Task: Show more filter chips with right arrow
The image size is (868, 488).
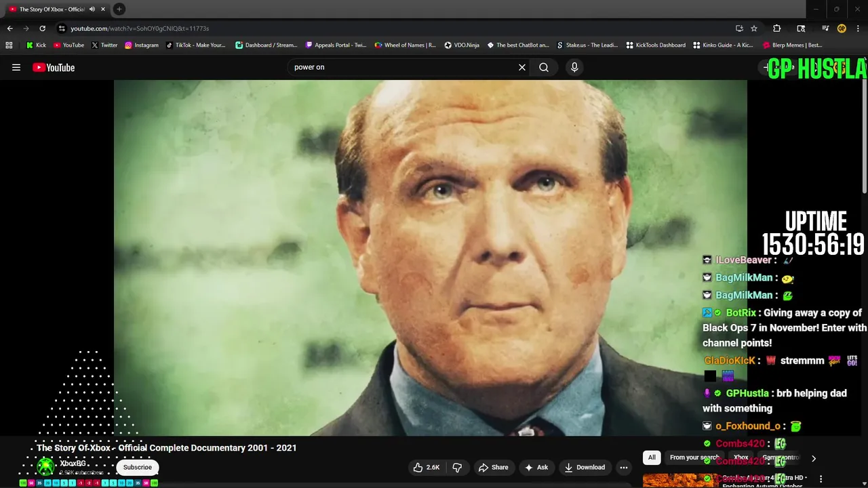Action: click(x=814, y=458)
